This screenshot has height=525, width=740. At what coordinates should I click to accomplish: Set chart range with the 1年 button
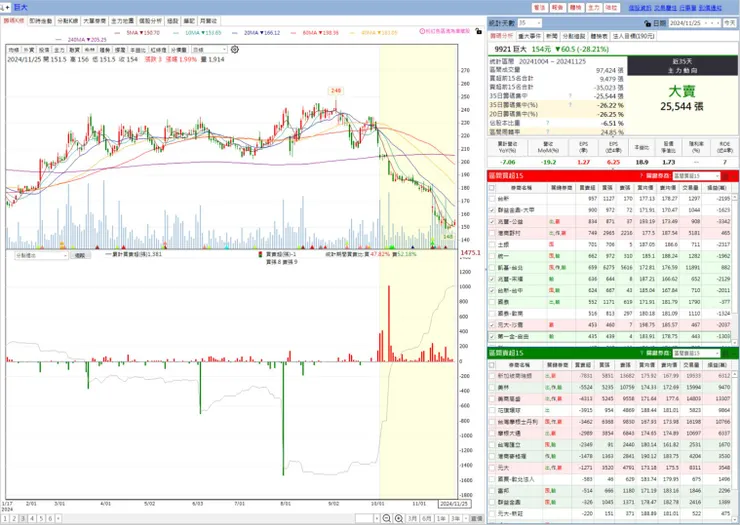point(441,518)
